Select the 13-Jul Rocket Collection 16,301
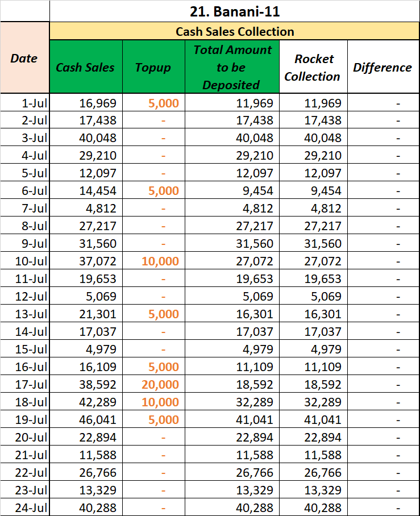Viewport: 420px width, 516px height. click(313, 314)
